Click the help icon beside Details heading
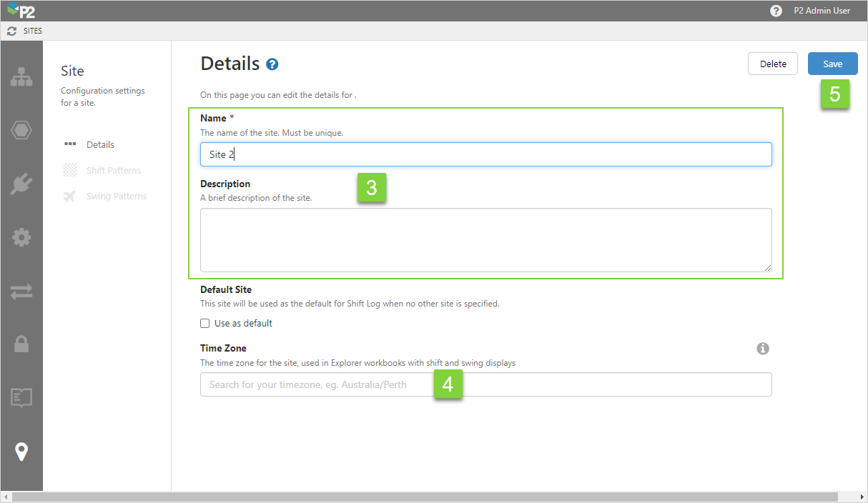 coord(272,64)
